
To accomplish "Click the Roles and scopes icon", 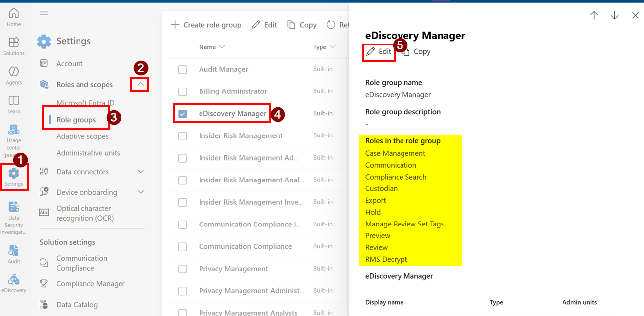I will pyautogui.click(x=44, y=84).
